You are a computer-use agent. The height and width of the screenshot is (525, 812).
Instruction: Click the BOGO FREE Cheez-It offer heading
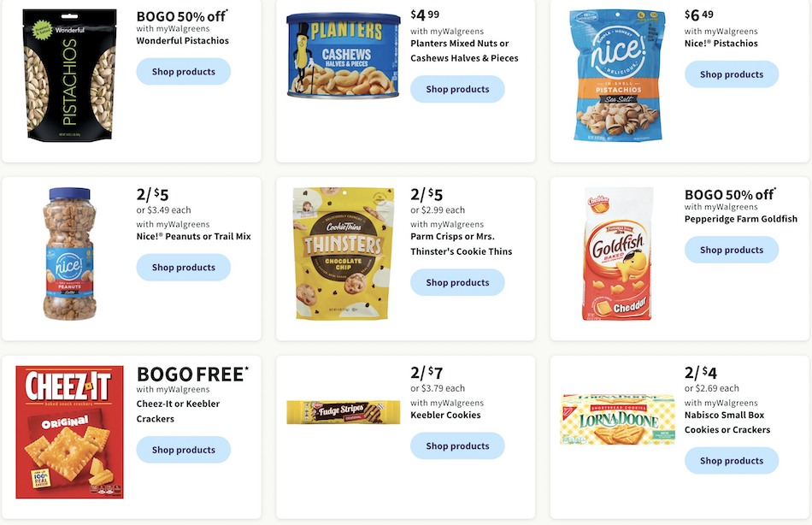(x=192, y=375)
